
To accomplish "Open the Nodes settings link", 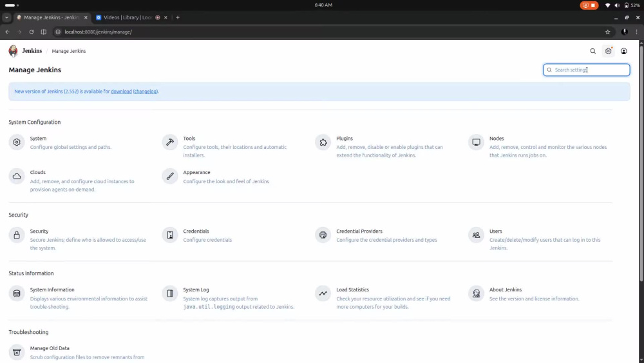I will click(497, 139).
